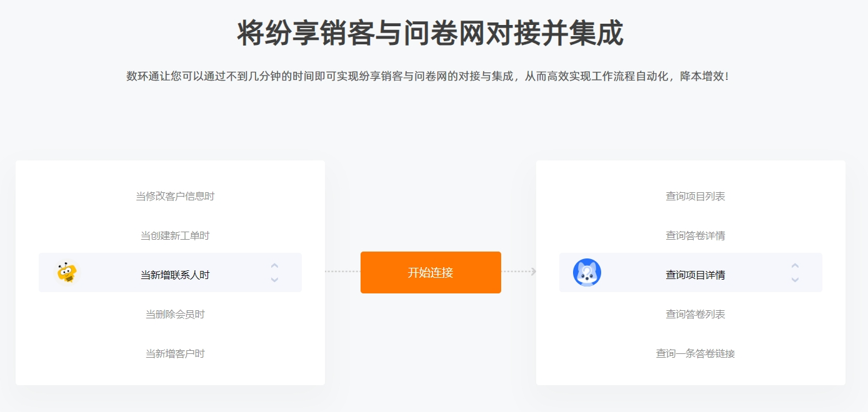The width and height of the screenshot is (868, 412).
Task: Click the down chevron in the trigger selector
Action: click(x=274, y=280)
